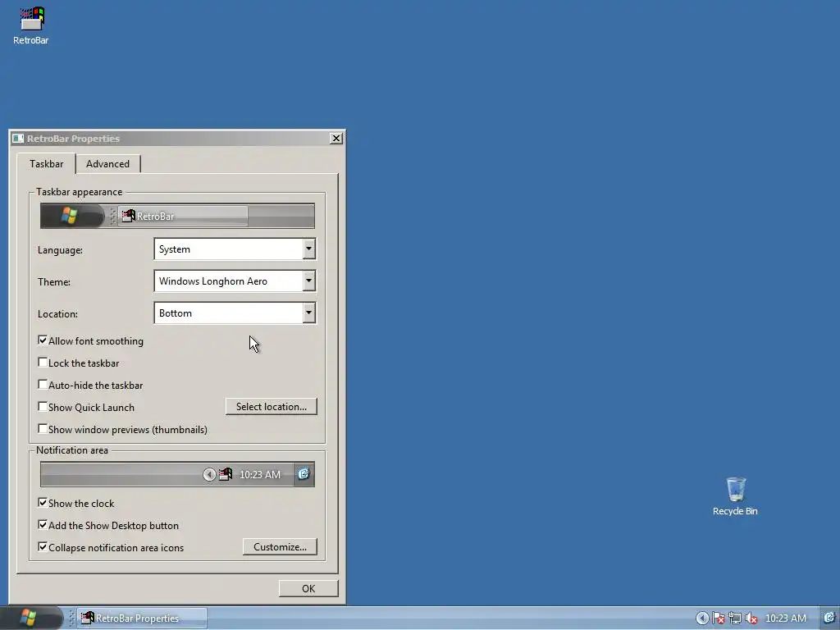The height and width of the screenshot is (630, 840).
Task: Click the RetroBar Properties taskbar button
Action: click(142, 619)
